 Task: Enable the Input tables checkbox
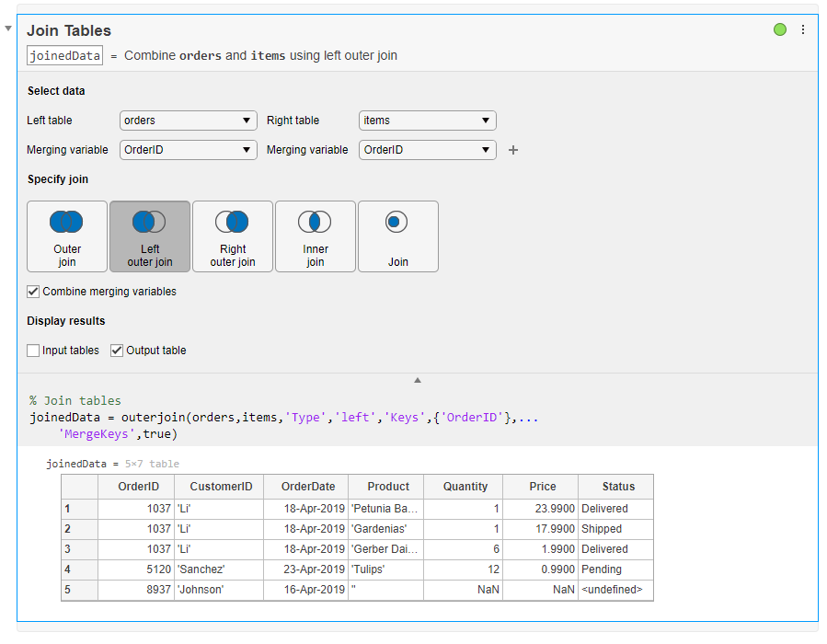[x=34, y=351]
